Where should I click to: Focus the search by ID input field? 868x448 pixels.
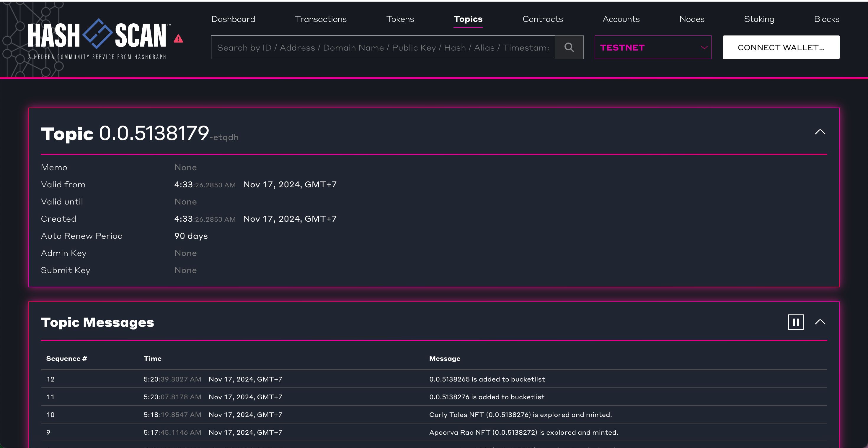(x=383, y=47)
